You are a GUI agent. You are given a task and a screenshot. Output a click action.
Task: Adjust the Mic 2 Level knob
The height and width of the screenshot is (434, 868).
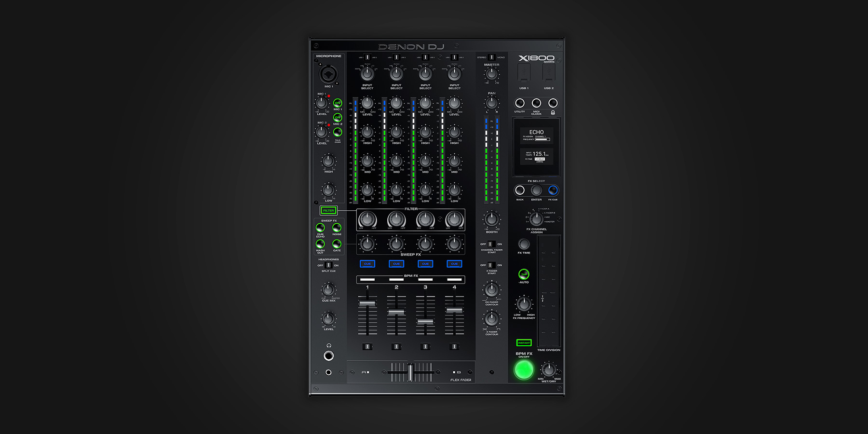[321, 132]
